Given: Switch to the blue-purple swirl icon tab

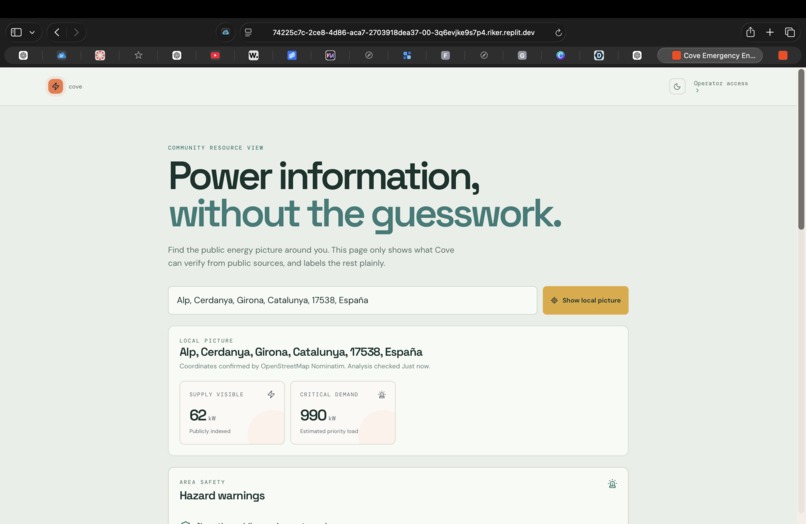Looking at the screenshot, I should [560, 56].
